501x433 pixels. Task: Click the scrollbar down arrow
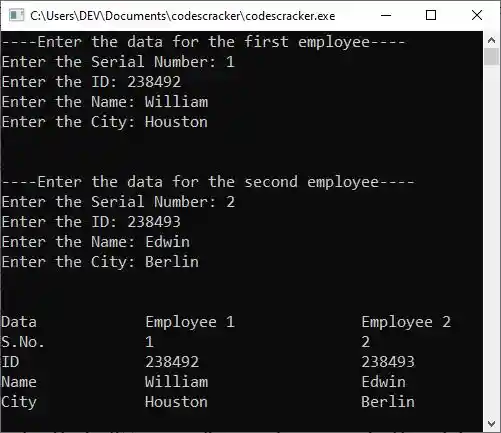coord(491,423)
